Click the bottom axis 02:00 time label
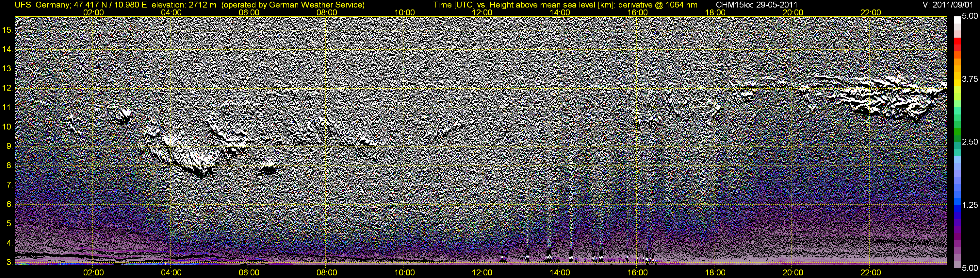The width and height of the screenshot is (980, 278). click(93, 273)
